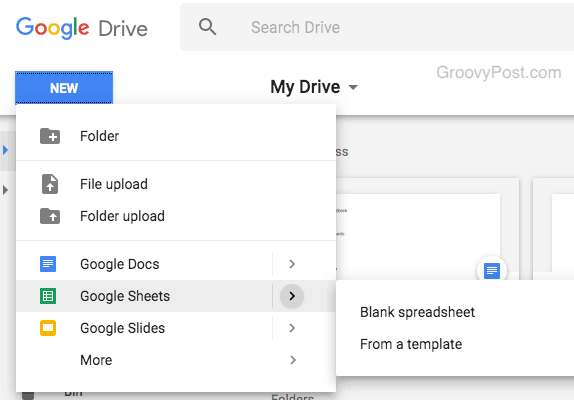Expand the Google Docs submenu arrow
This screenshot has height=400, width=574.
pos(292,264)
